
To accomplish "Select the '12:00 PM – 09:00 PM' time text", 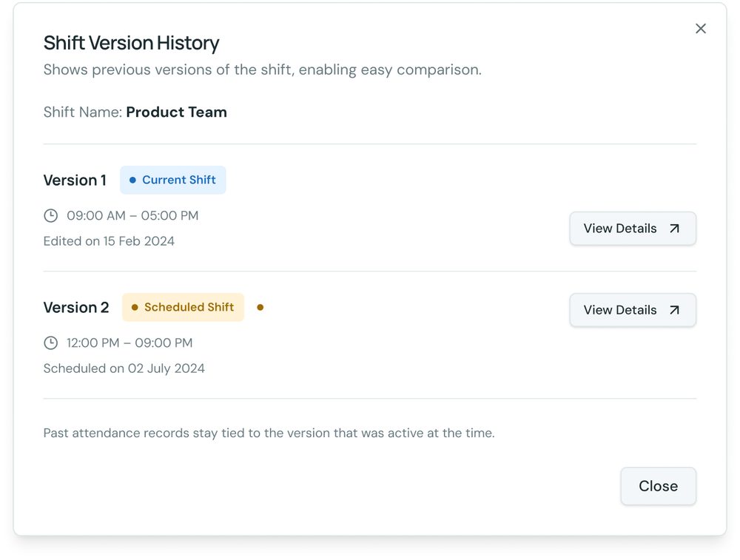I will (x=129, y=343).
